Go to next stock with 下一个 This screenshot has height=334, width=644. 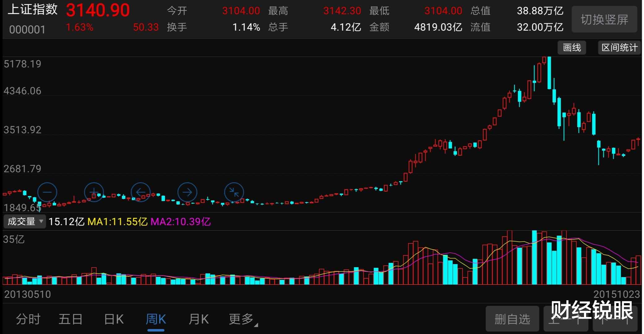coord(615,319)
